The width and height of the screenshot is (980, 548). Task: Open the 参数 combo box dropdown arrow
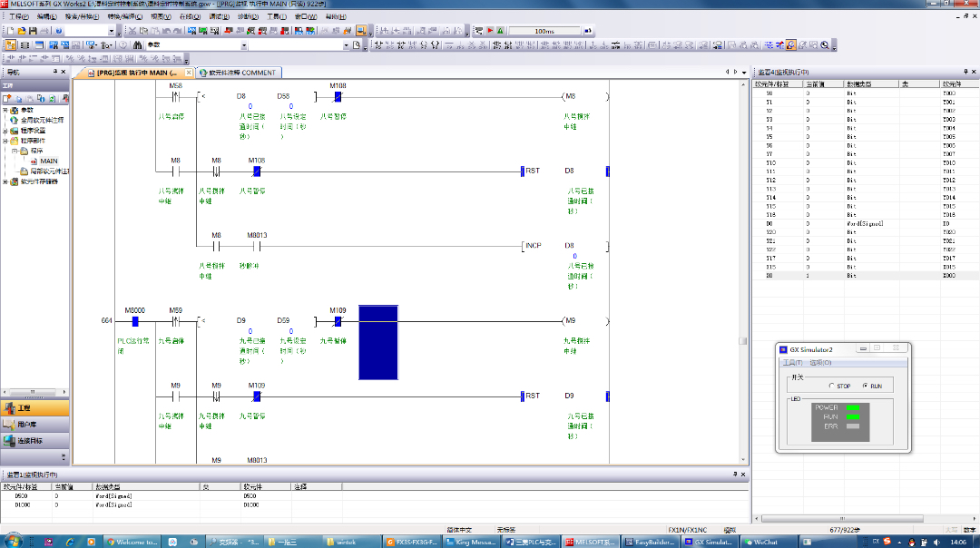pyautogui.click(x=244, y=45)
